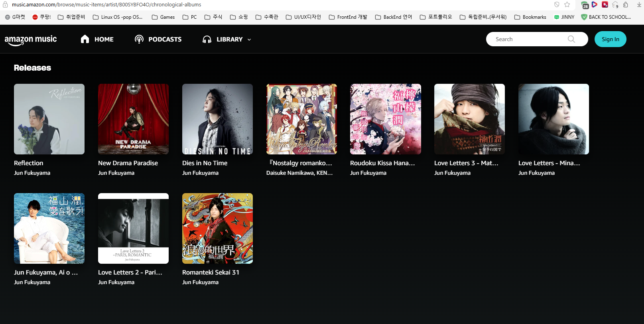This screenshot has width=644, height=324.
Task: Click the tracking protection shield icon
Action: (557, 5)
